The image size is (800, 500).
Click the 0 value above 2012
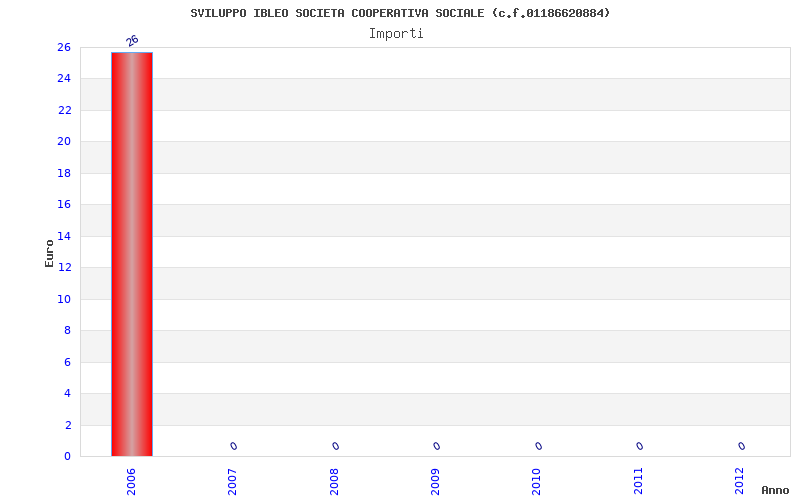742,446
